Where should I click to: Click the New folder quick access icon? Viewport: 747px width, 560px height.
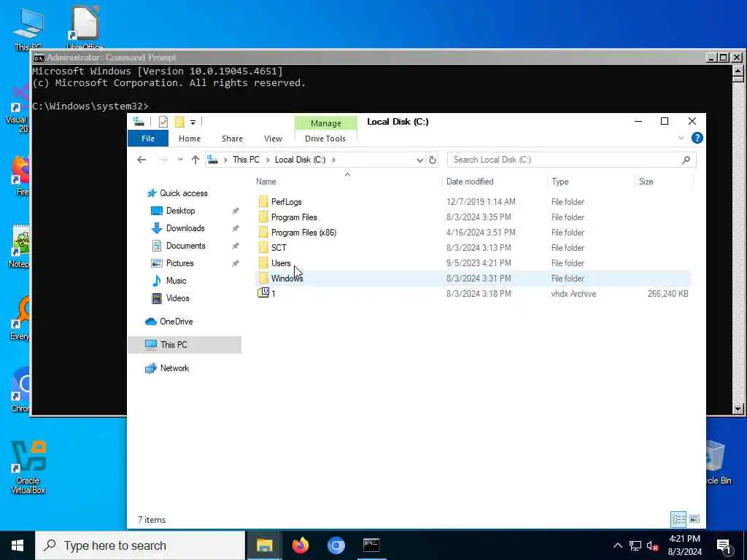179,122
